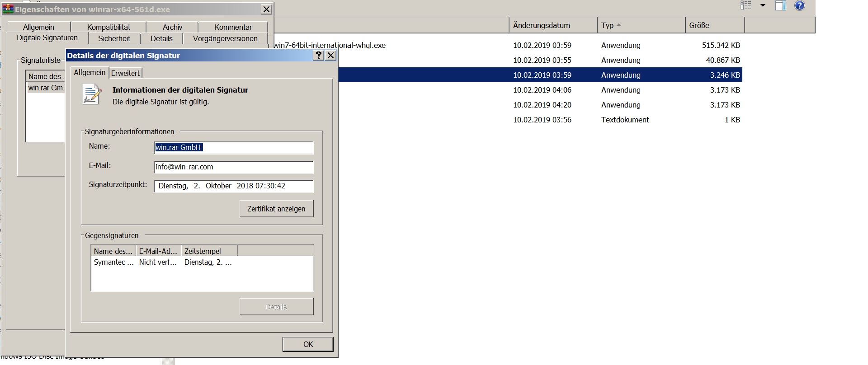Click Die digitale Signatur ist gültig text
This screenshot has height=365, width=868.
tap(160, 102)
